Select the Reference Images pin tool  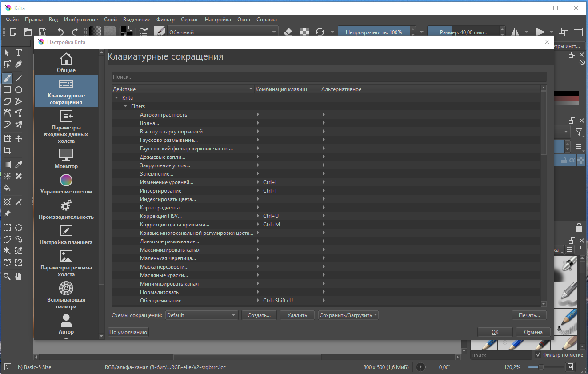tap(7, 213)
